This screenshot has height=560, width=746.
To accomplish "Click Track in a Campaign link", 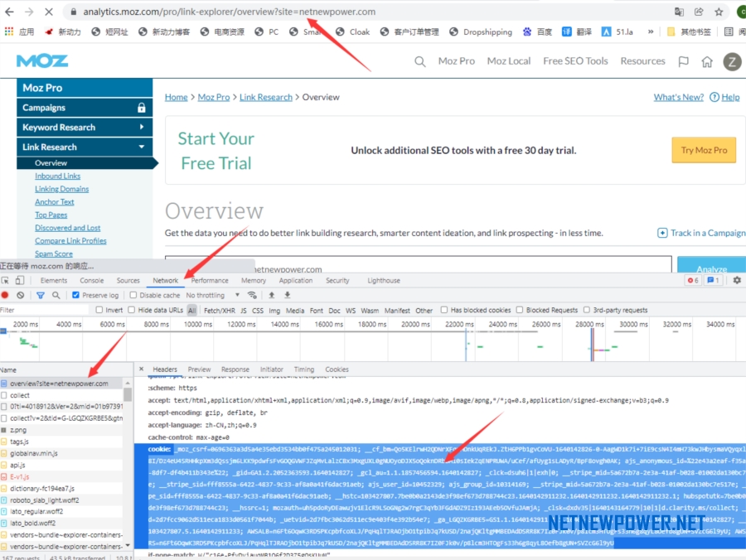I will (701, 233).
